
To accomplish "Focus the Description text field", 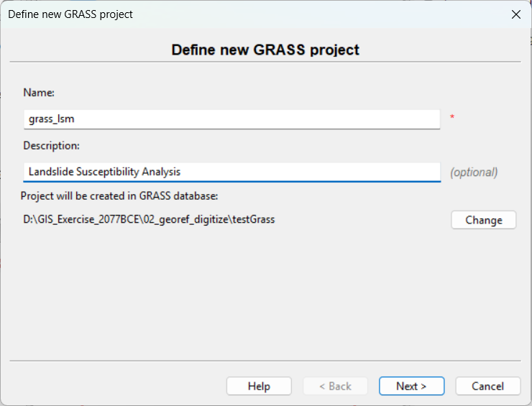I will tap(231, 172).
